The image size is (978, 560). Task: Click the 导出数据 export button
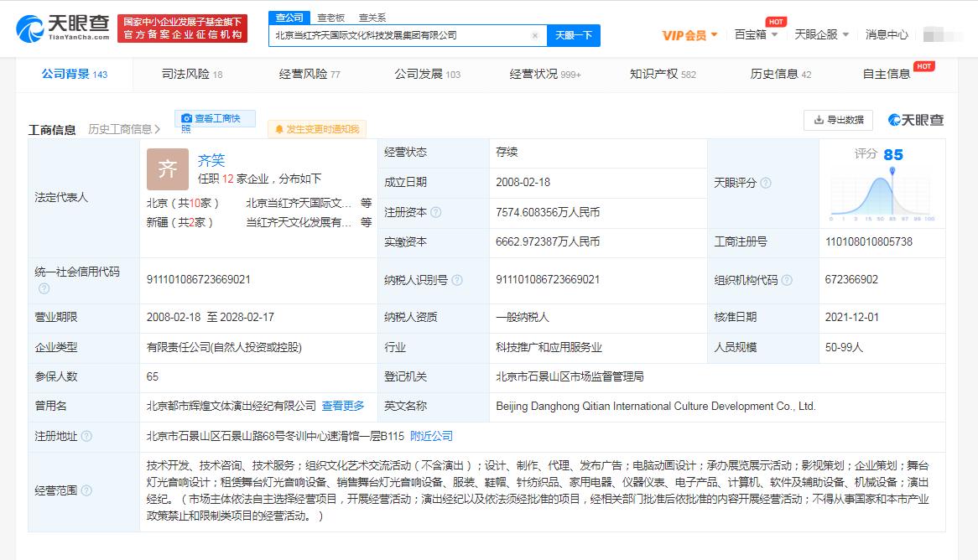pyautogui.click(x=838, y=120)
